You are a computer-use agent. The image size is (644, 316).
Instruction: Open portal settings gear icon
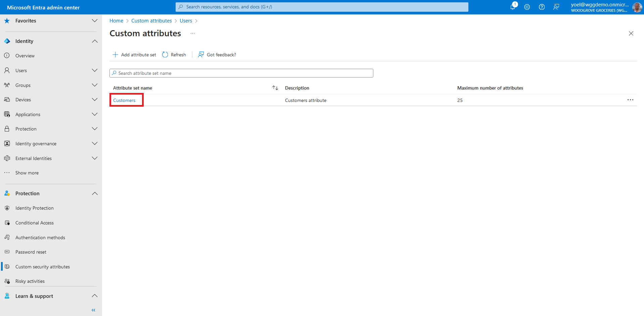coord(527,7)
